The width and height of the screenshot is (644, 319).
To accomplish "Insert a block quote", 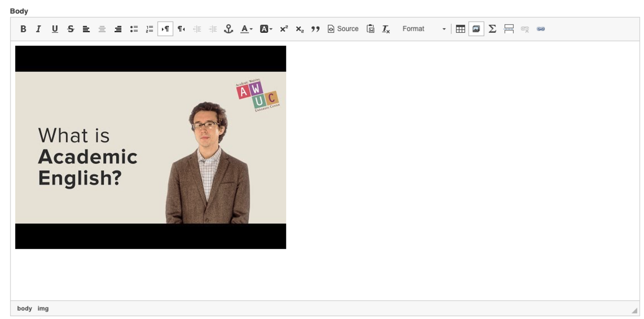I will pos(315,29).
